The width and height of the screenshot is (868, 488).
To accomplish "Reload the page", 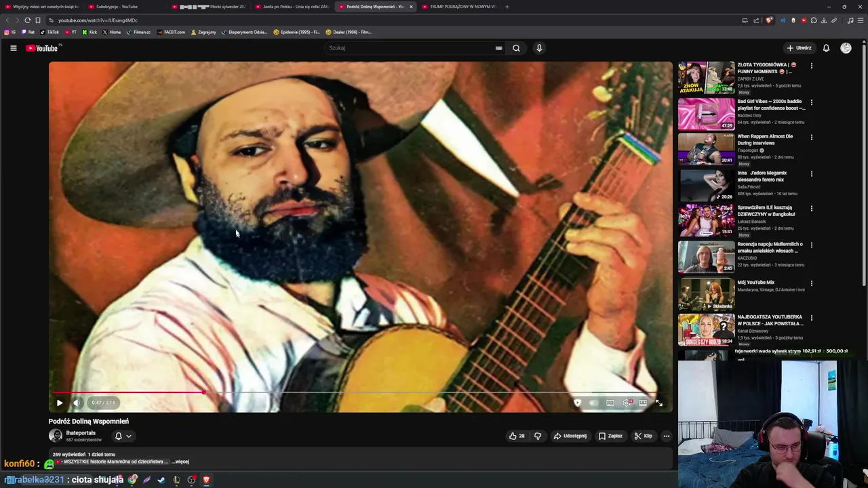I will point(27,20).
